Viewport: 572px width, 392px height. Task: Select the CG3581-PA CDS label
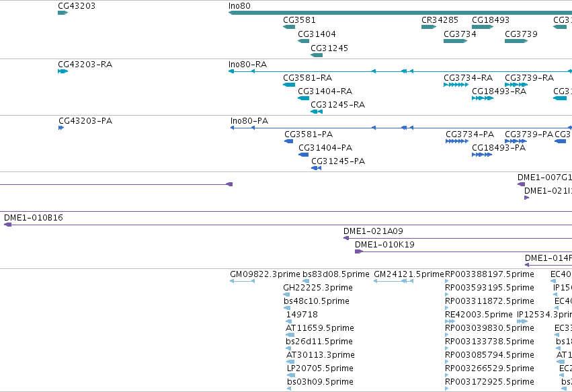pyautogui.click(x=309, y=134)
